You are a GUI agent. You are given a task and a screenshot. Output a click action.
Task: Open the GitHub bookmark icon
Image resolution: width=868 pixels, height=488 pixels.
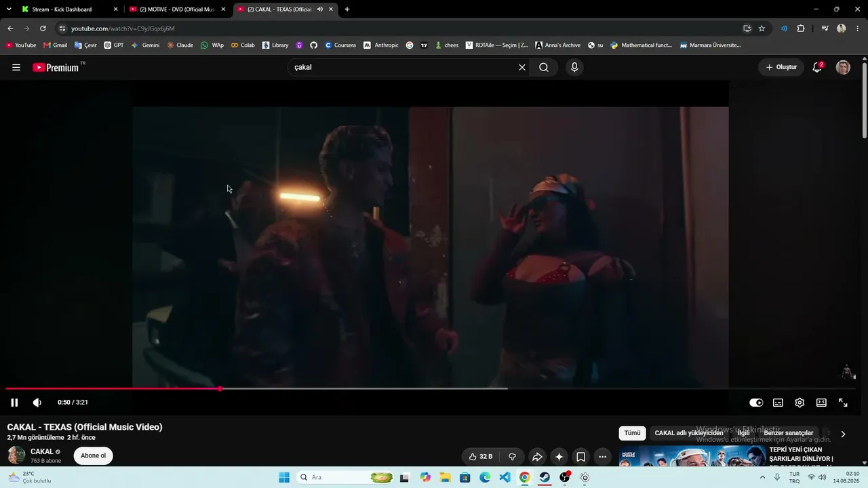point(313,45)
